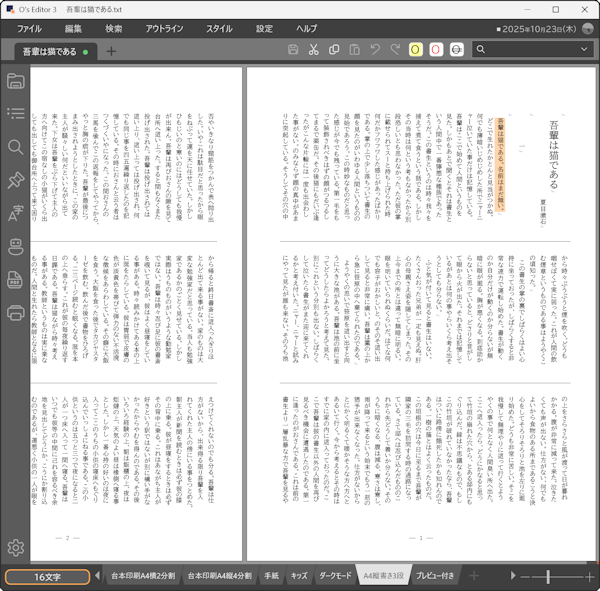Click the zoom slider in status bar
600x591 pixels.
pos(548,576)
